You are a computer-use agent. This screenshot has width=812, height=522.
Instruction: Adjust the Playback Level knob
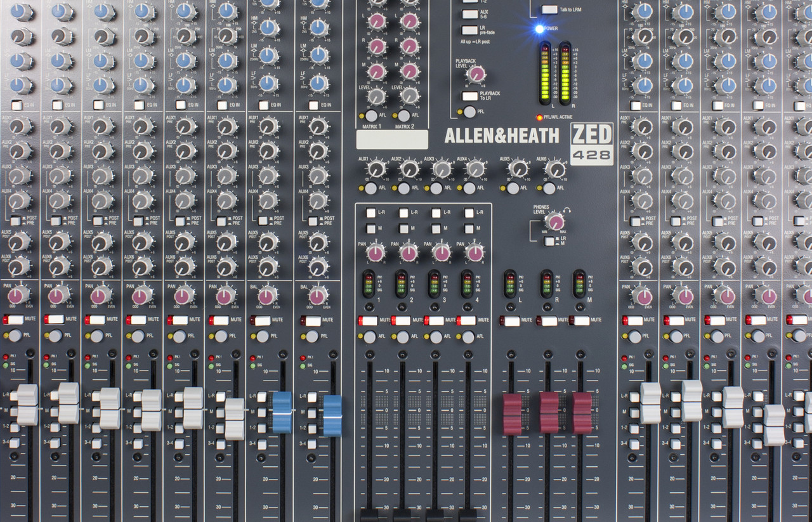pyautogui.click(x=476, y=75)
